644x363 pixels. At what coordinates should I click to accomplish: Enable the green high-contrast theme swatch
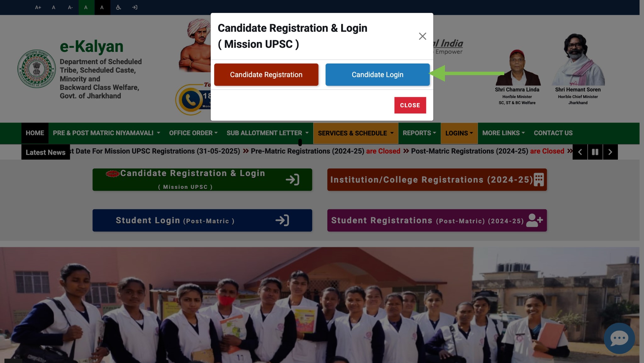point(86,7)
